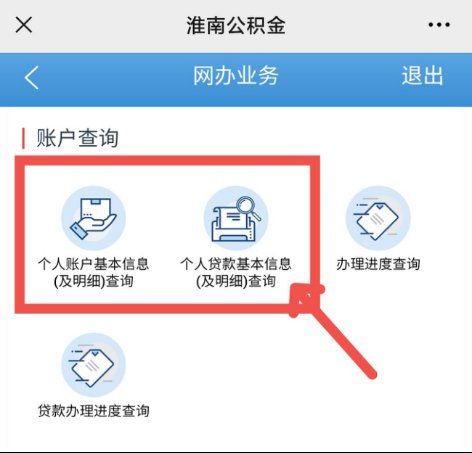Image resolution: width=472 pixels, height=453 pixels.
Task: Click the red arrow annotation tip
Action: pyautogui.click(x=302, y=297)
